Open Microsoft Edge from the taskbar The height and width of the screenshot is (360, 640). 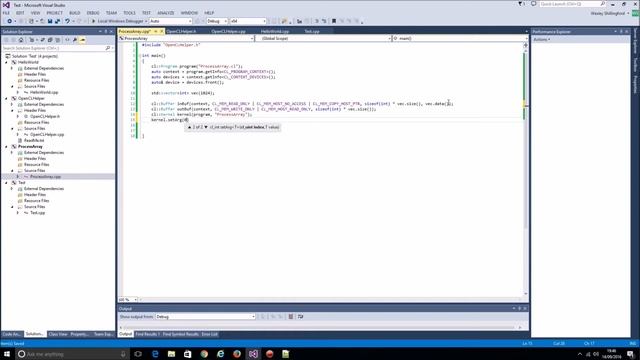point(155,354)
